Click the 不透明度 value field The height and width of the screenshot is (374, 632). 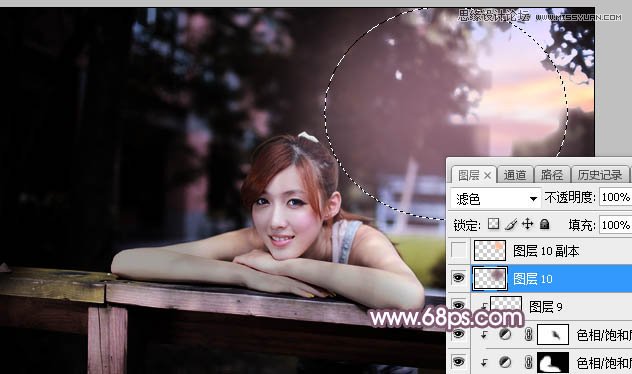615,197
